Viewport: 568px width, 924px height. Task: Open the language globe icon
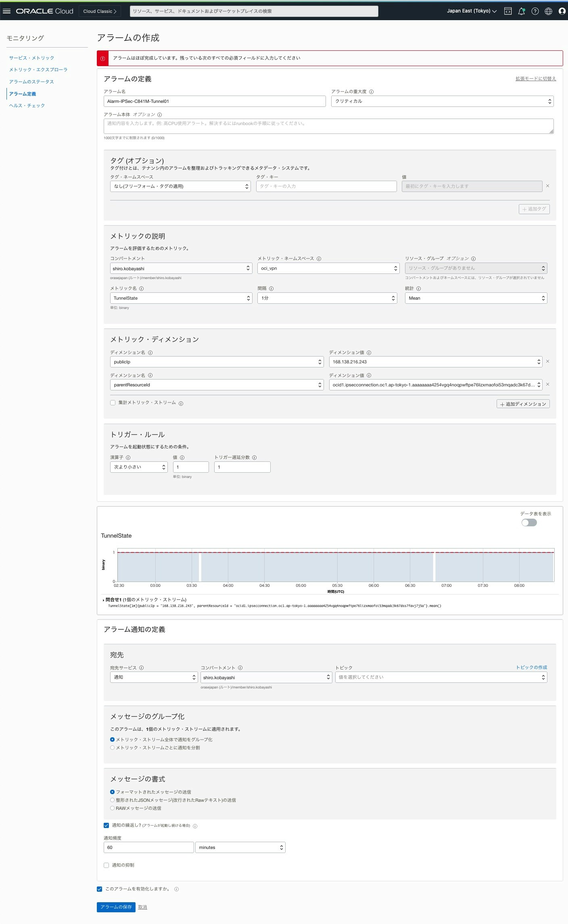pos(548,11)
